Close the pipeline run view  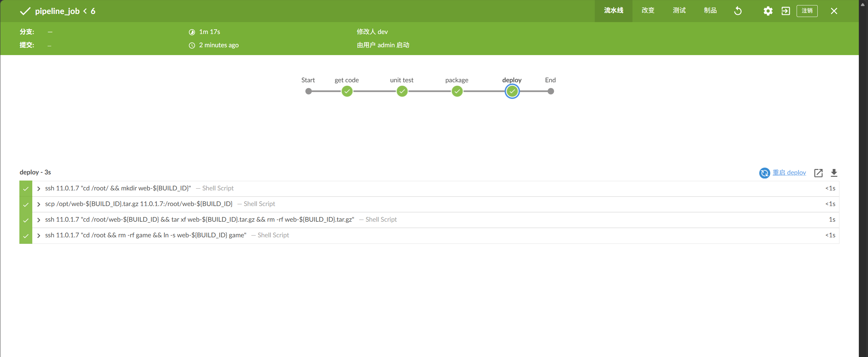[x=834, y=11]
